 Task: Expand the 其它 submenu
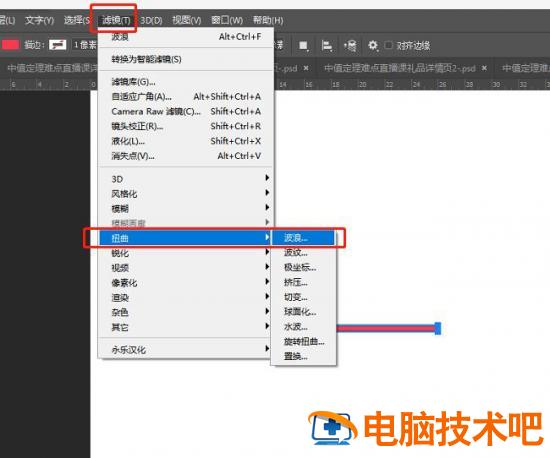pyautogui.click(x=186, y=327)
